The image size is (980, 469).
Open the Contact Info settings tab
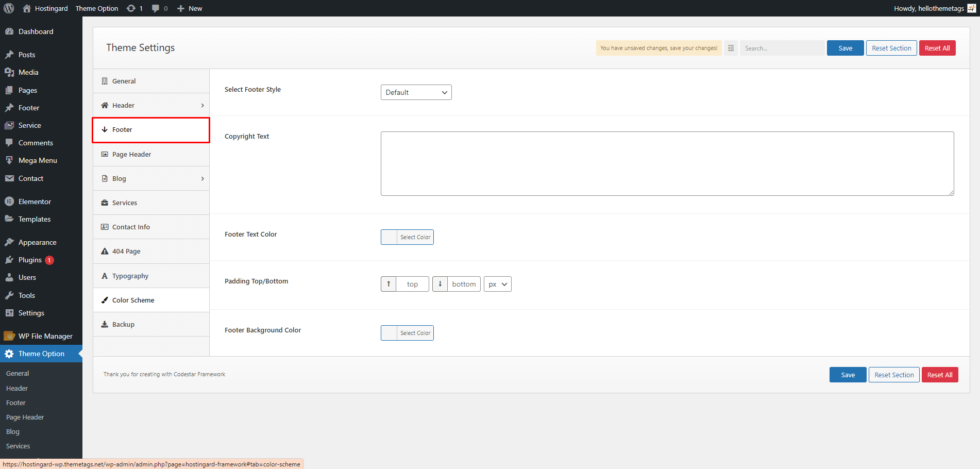151,227
